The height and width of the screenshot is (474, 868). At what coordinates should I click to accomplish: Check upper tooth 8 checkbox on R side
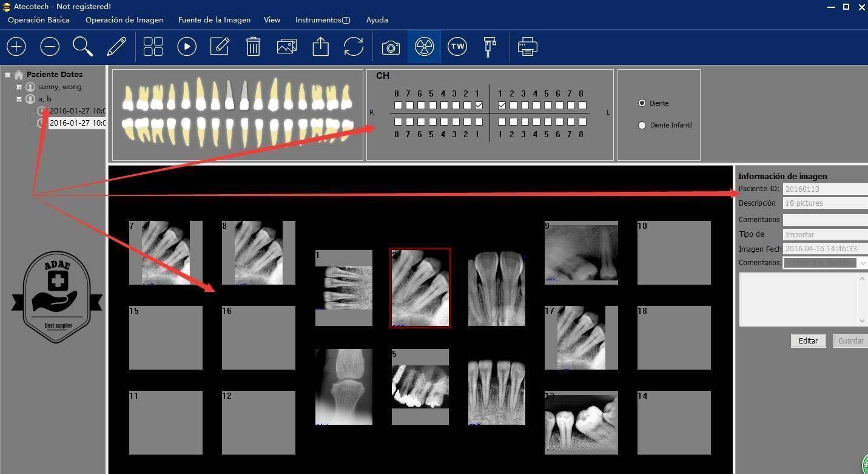point(398,106)
